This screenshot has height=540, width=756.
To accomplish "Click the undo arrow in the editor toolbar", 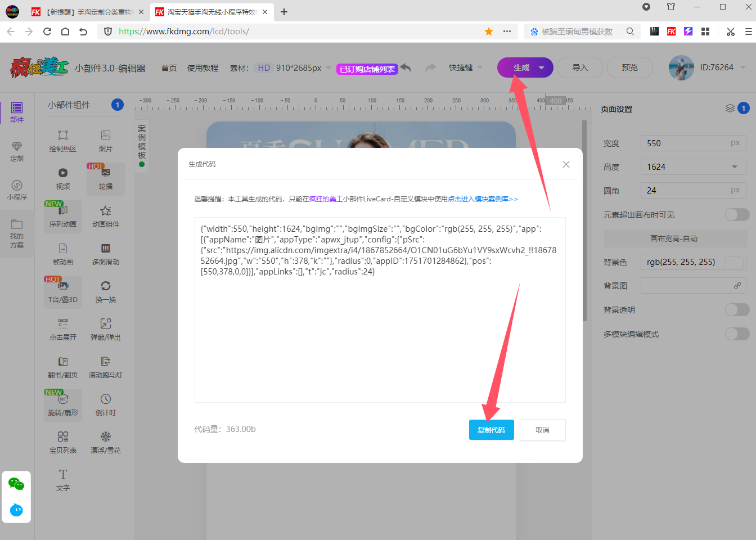I will pos(406,67).
